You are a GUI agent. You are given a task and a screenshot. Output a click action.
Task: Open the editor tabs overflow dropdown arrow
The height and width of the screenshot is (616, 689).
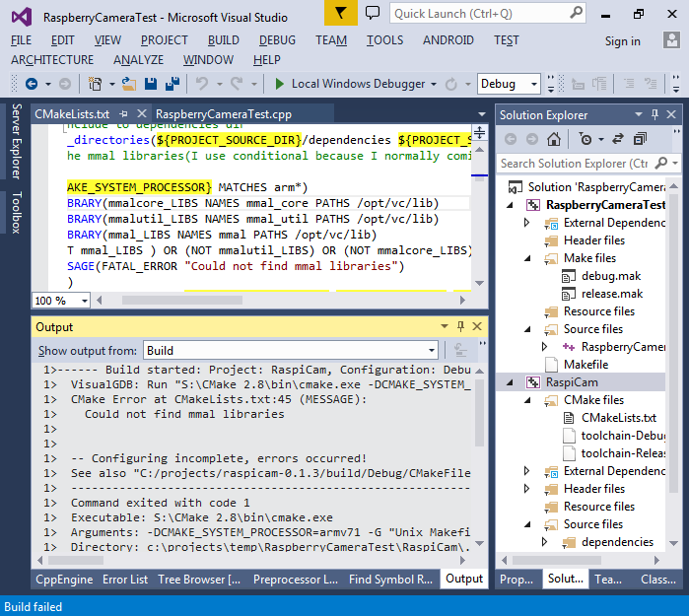click(482, 114)
